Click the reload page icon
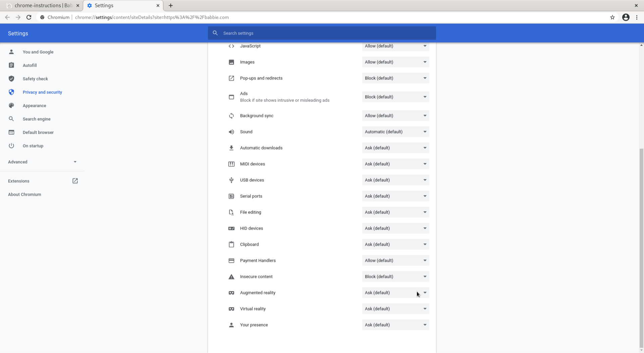 [29, 17]
